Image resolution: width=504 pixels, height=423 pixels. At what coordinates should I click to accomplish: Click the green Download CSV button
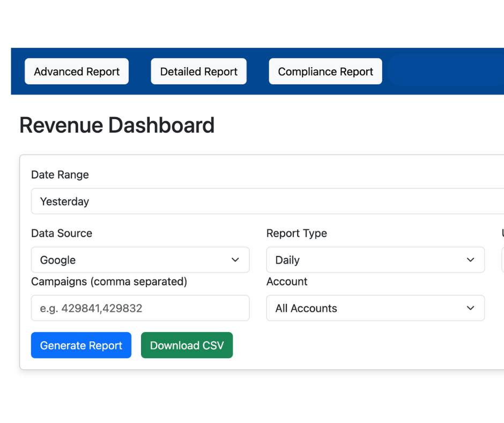187,345
